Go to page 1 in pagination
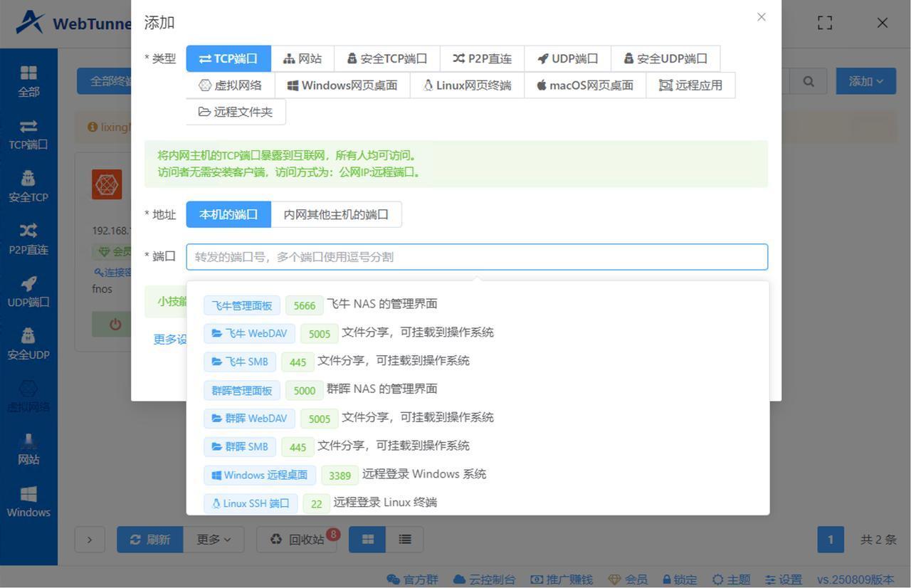The width and height of the screenshot is (911, 588). [x=831, y=540]
